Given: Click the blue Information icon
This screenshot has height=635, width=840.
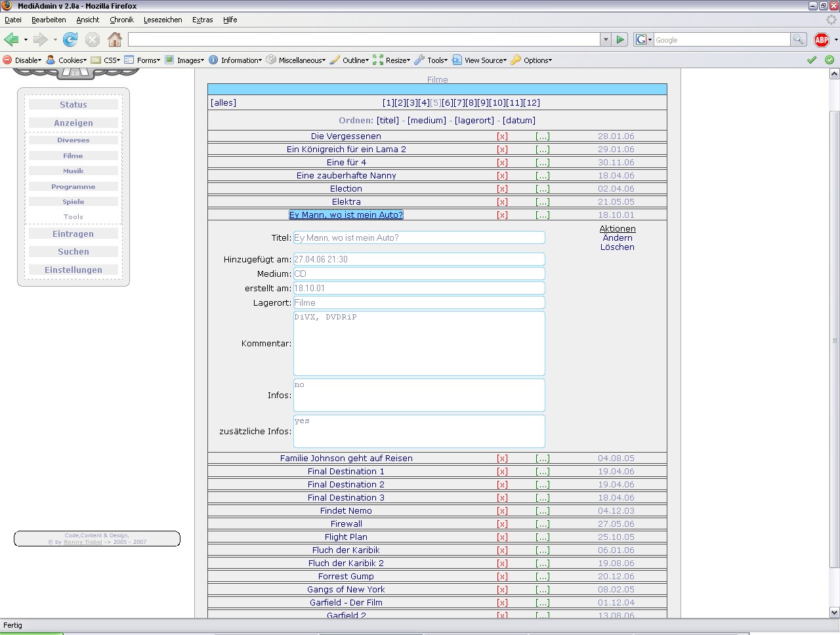Looking at the screenshot, I should coord(213,60).
